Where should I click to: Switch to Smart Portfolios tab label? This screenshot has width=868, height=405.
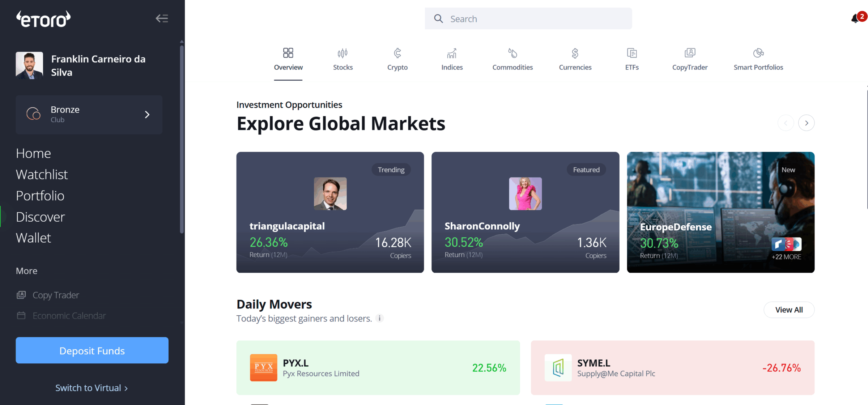coord(758,67)
